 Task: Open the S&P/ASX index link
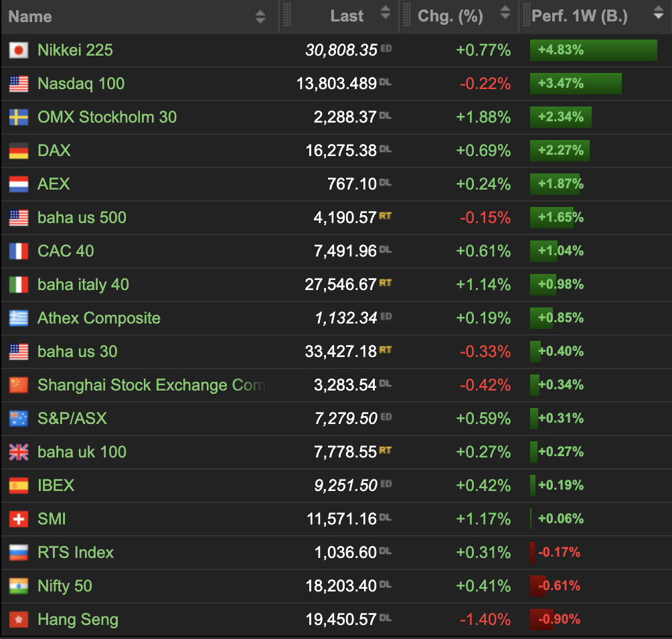click(72, 419)
